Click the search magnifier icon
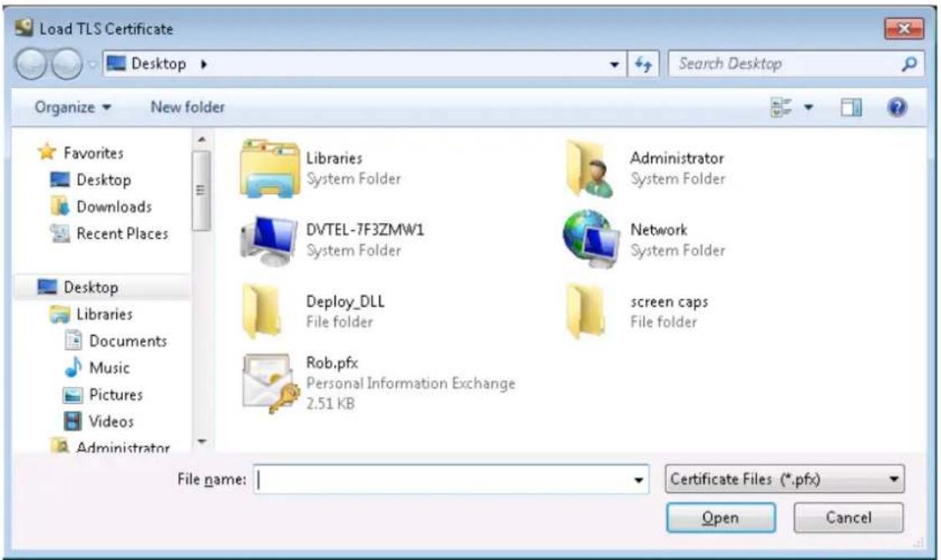941x560 pixels. tap(909, 64)
